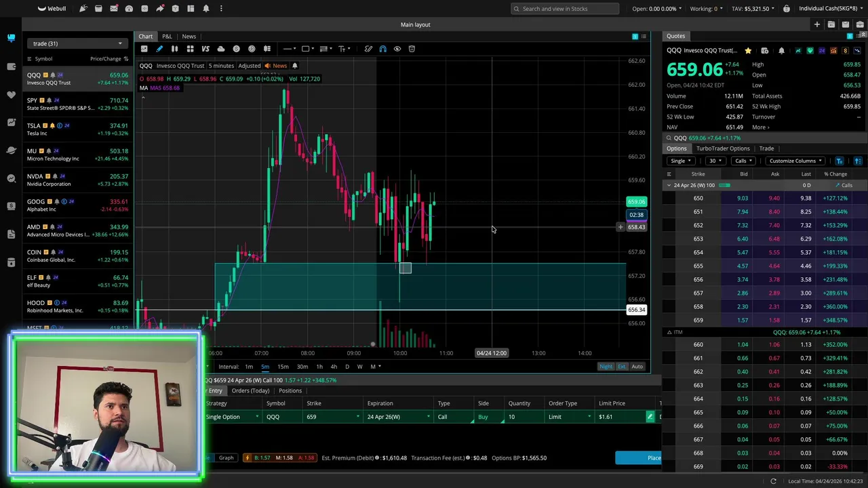Switch to TurboTrader Options tab
This screenshot has height=488, width=868.
pyautogui.click(x=723, y=148)
